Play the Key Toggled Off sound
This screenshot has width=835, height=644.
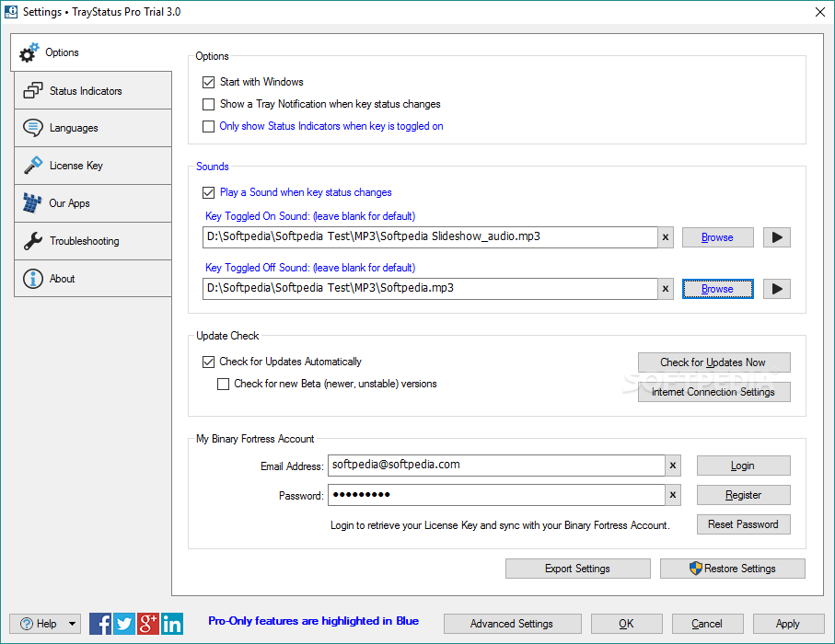(776, 289)
